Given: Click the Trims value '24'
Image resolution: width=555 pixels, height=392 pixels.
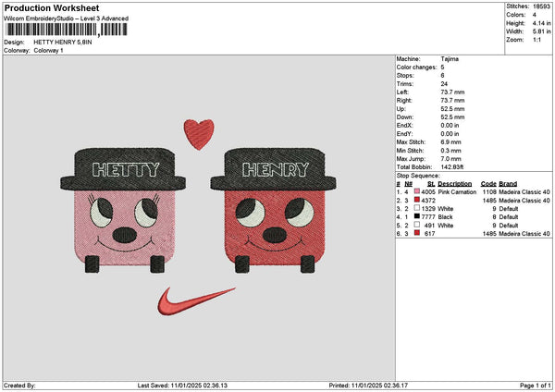Looking at the screenshot, I should click(x=444, y=84).
